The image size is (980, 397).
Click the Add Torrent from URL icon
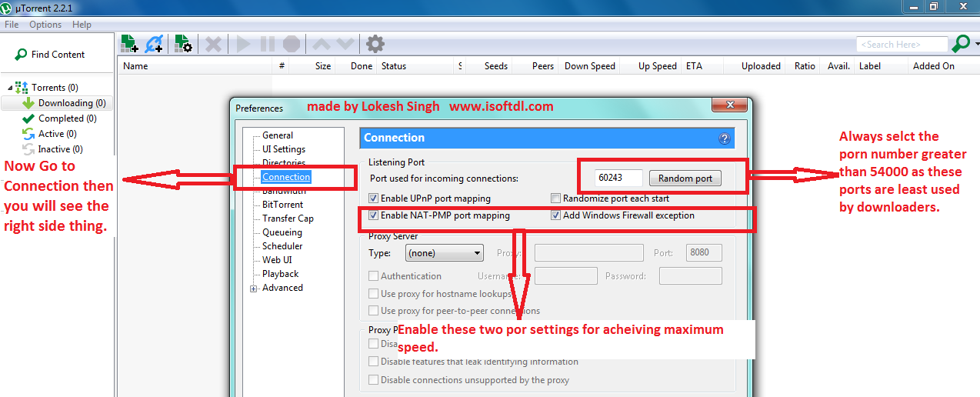(x=154, y=44)
